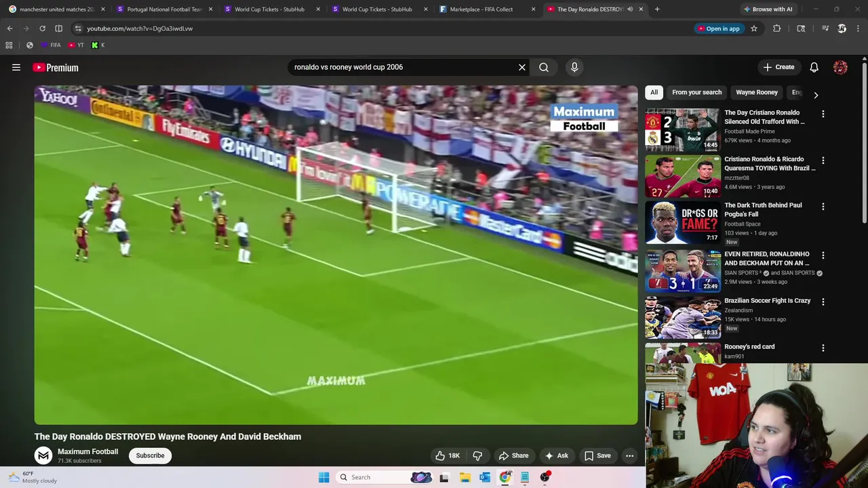Go to YouTube Premium home logo
This screenshot has height=488, width=868.
[56, 67]
